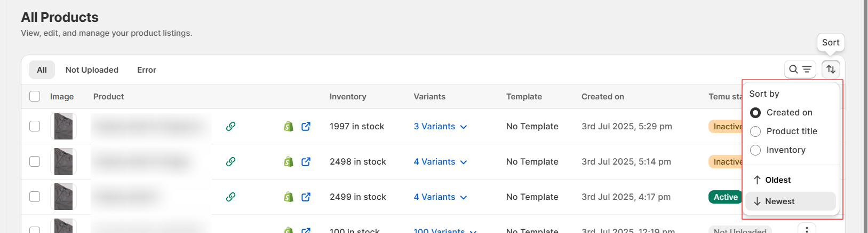Click the link icon in the 2499 in stock row
The width and height of the screenshot is (868, 233).
[230, 197]
